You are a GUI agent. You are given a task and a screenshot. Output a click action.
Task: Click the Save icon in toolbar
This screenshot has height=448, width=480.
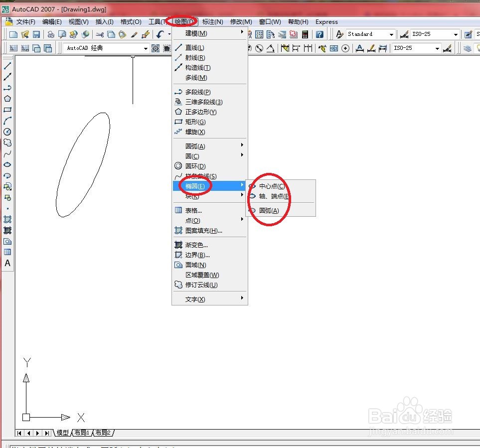(x=36, y=34)
